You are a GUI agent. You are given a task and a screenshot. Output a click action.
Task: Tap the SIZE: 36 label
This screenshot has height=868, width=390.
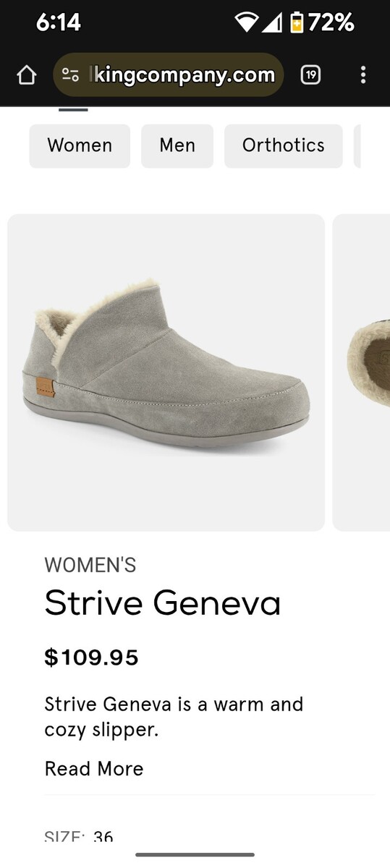[79, 837]
